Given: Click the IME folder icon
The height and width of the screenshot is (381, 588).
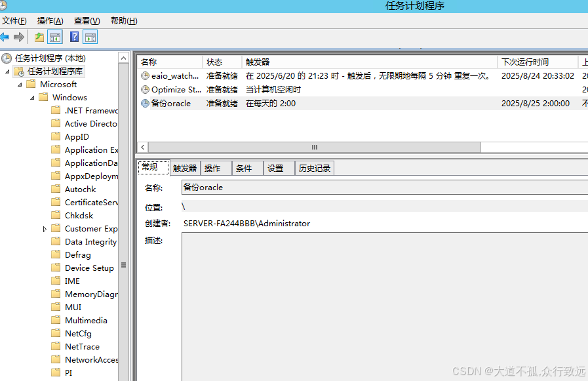Looking at the screenshot, I should [56, 281].
